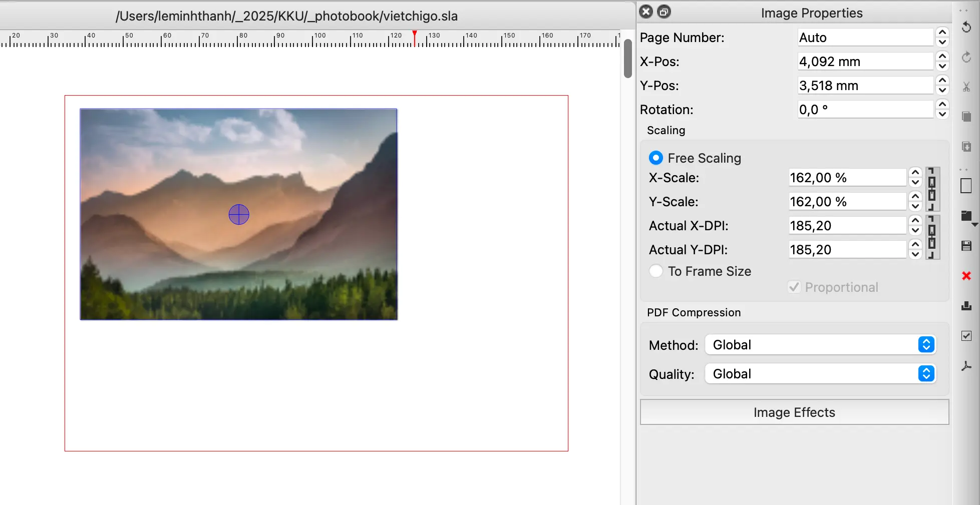Increase the Page Number stepper
980x505 pixels.
(x=942, y=33)
